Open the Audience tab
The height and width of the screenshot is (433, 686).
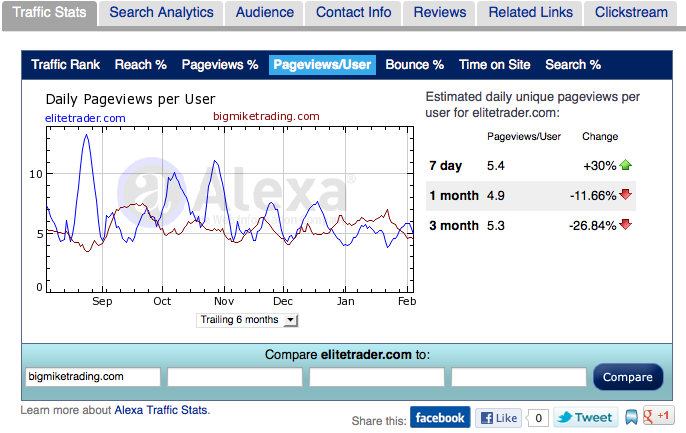coord(265,13)
